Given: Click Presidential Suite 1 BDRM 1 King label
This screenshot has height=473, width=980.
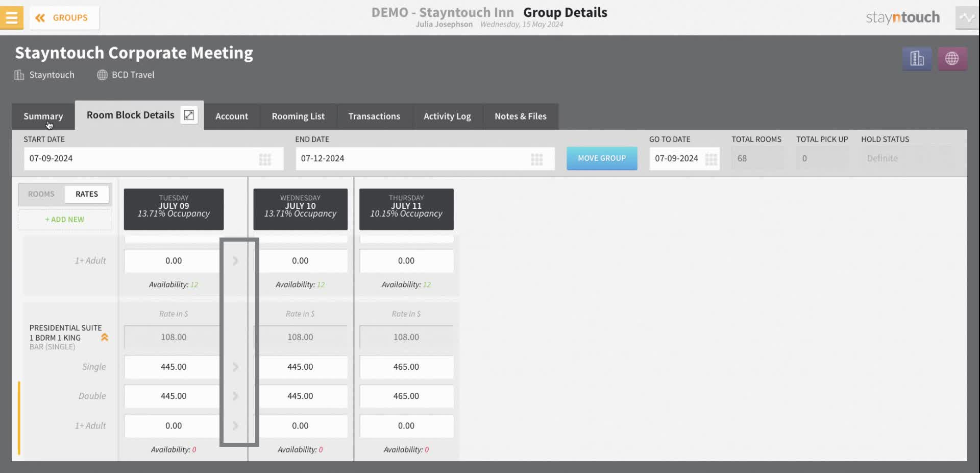Looking at the screenshot, I should (x=65, y=333).
